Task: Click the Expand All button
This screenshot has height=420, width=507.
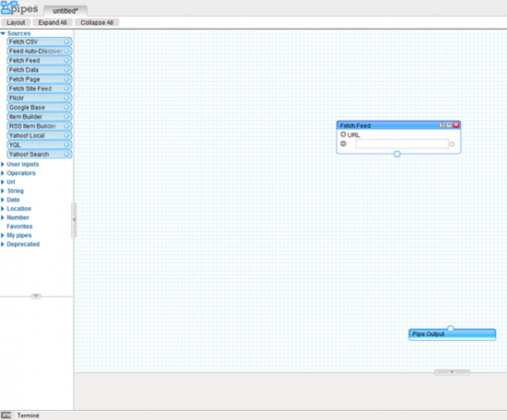Action: pos(53,22)
